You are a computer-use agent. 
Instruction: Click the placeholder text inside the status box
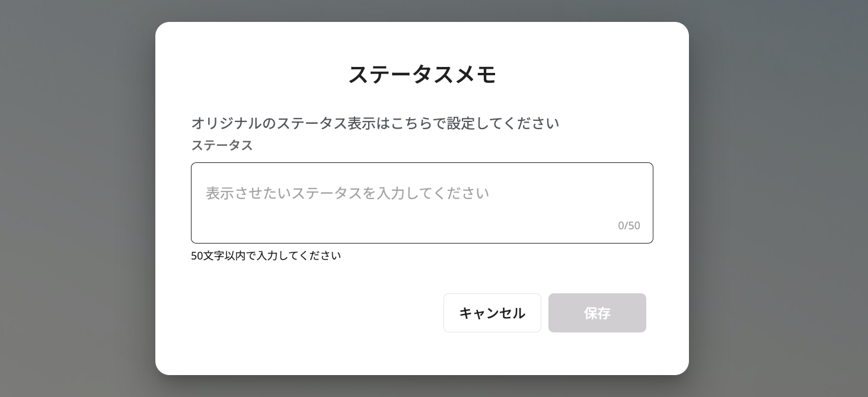(347, 193)
